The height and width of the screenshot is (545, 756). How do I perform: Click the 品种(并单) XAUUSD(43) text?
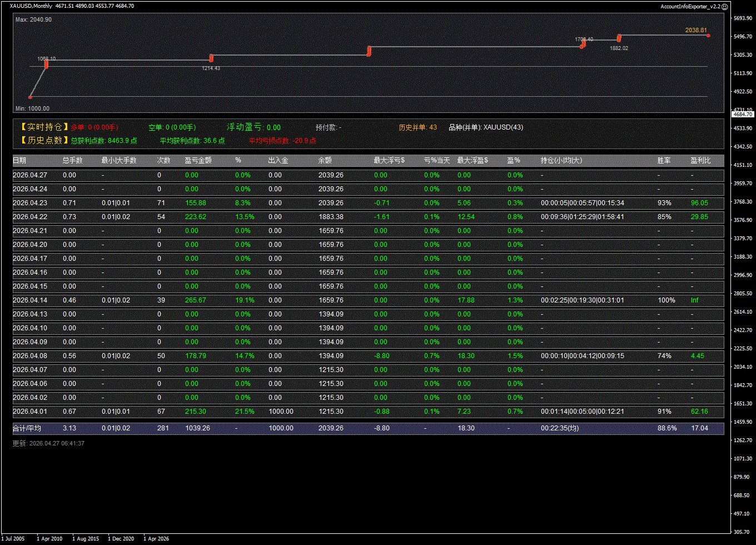[485, 127]
